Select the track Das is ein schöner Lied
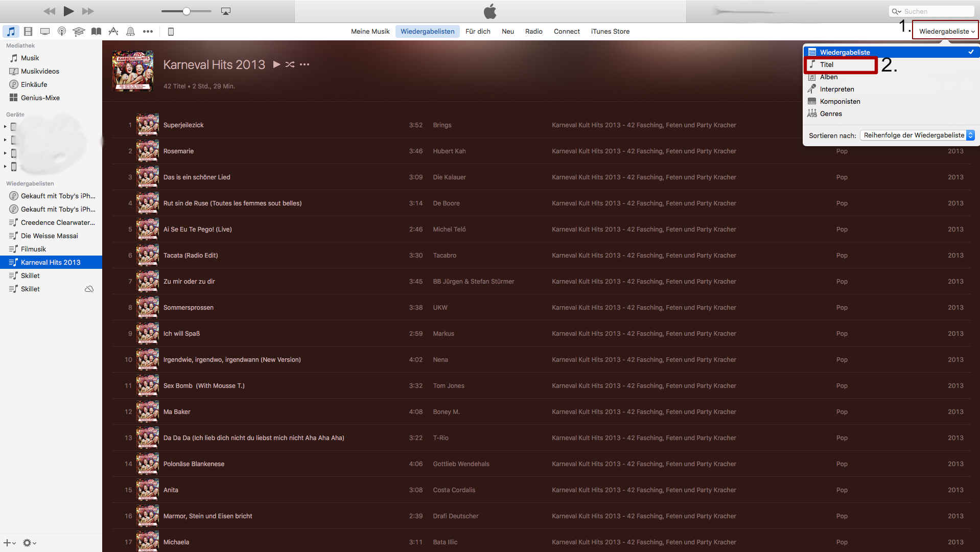 point(197,177)
